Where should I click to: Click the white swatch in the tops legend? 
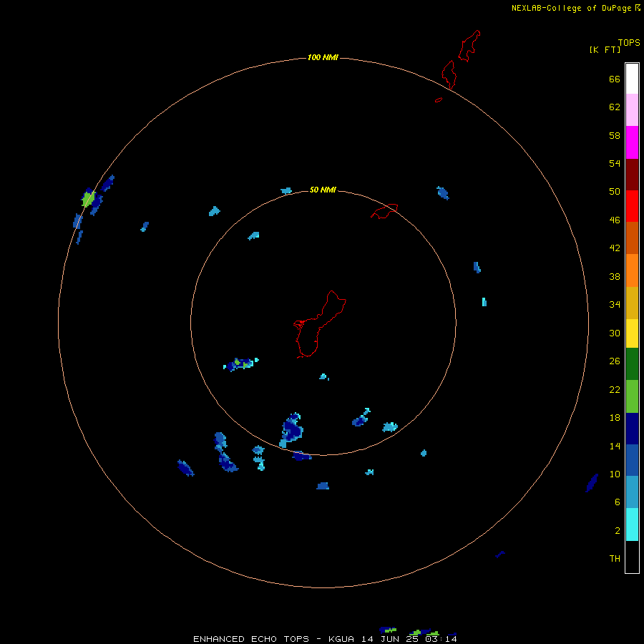click(x=632, y=79)
